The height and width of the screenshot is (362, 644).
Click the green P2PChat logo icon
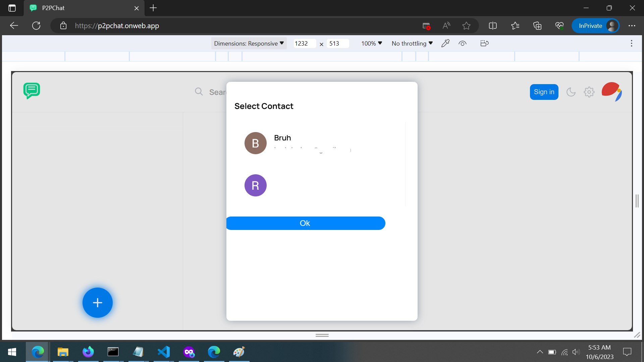[x=32, y=90]
